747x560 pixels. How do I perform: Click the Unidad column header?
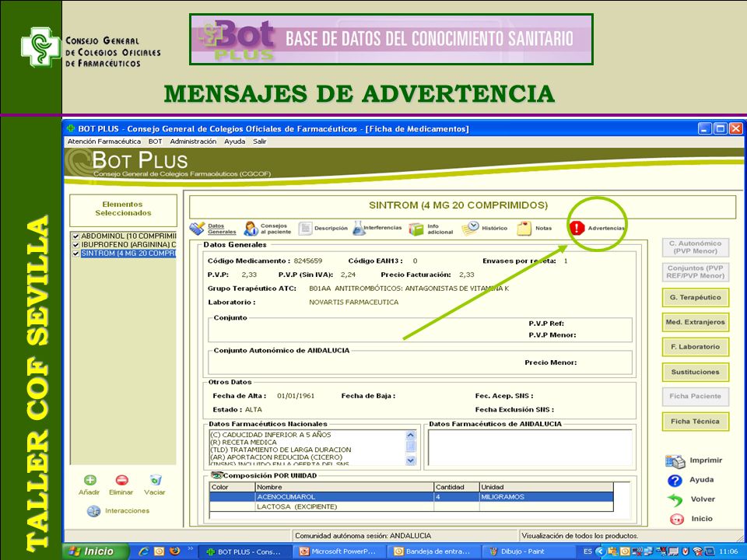[x=546, y=487]
